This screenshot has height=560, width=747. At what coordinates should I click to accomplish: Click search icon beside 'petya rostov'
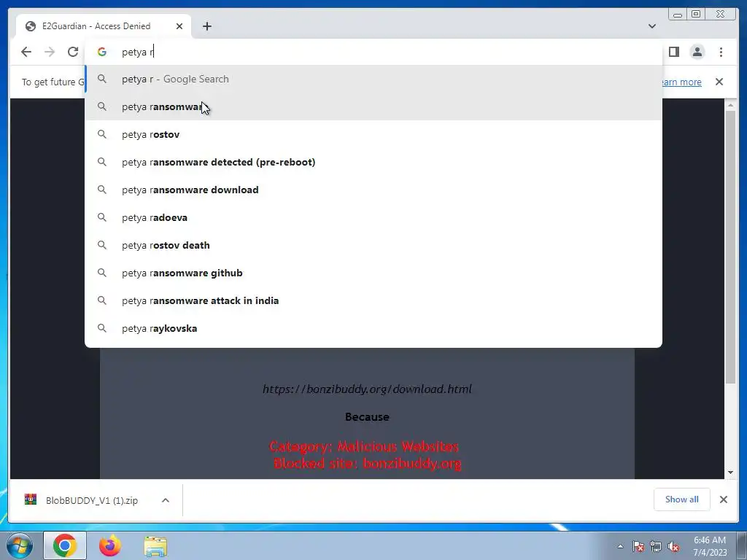(x=102, y=134)
